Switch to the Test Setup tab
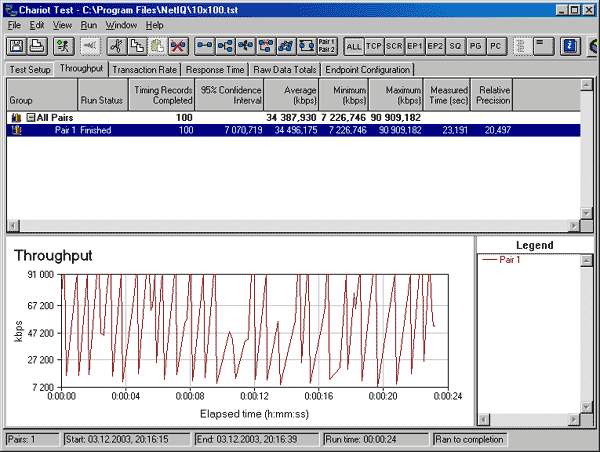The width and height of the screenshot is (600, 452). pos(30,70)
